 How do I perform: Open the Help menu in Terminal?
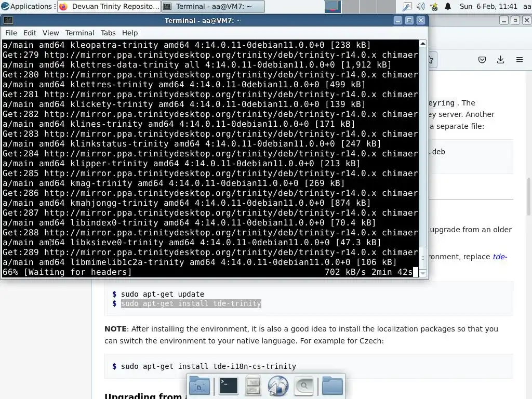tap(130, 33)
